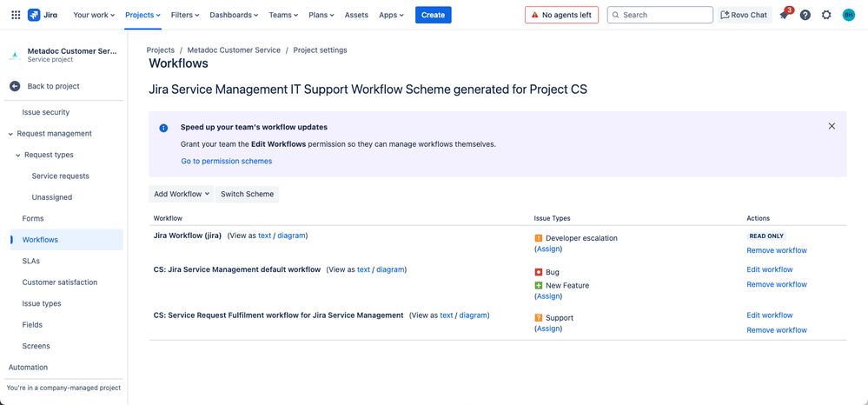
Task: Select SLAs in the sidebar
Action: pyautogui.click(x=31, y=261)
